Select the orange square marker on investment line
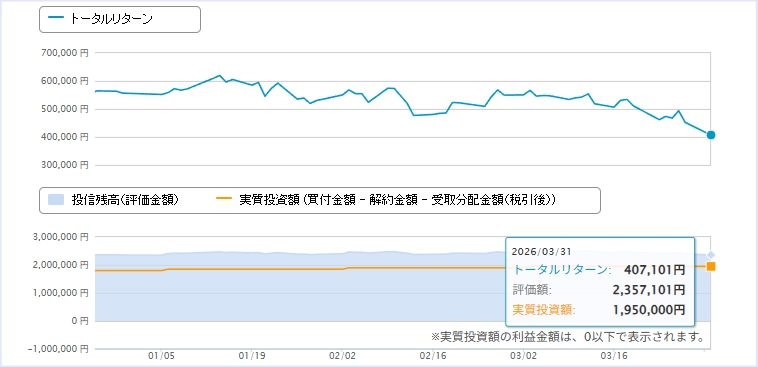The width and height of the screenshot is (758, 367). [x=711, y=266]
